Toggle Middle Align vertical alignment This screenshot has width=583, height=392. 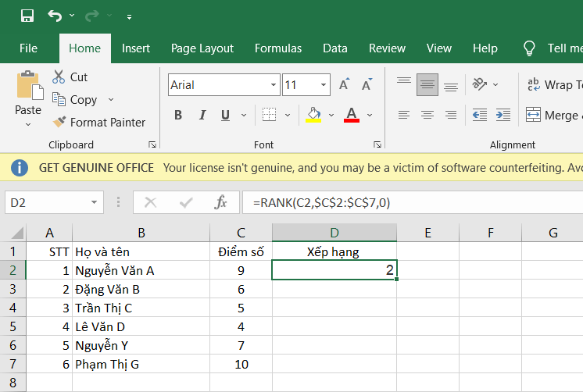pyautogui.click(x=427, y=84)
